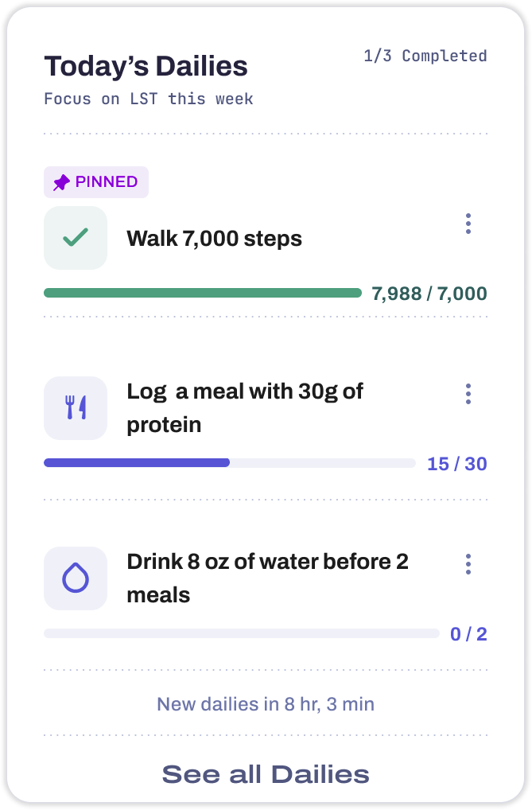Screen dimensions: 532x810
Task: Tap the water droplet icon
Action: tap(76, 578)
